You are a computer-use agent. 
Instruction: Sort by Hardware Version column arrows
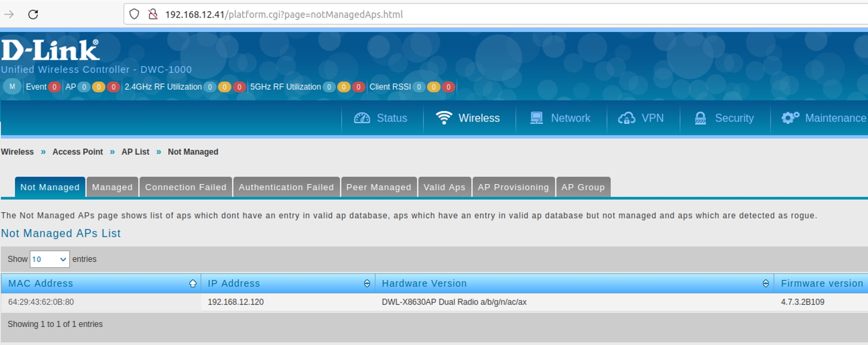tap(765, 283)
